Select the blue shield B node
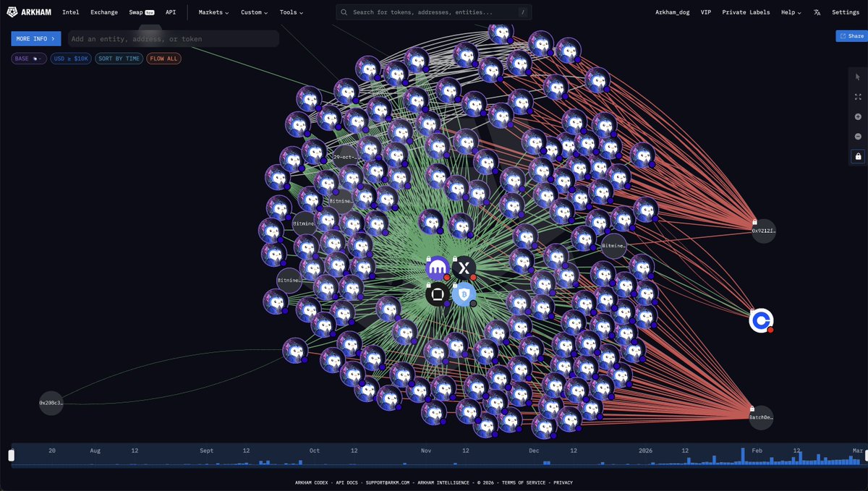 [x=464, y=294]
